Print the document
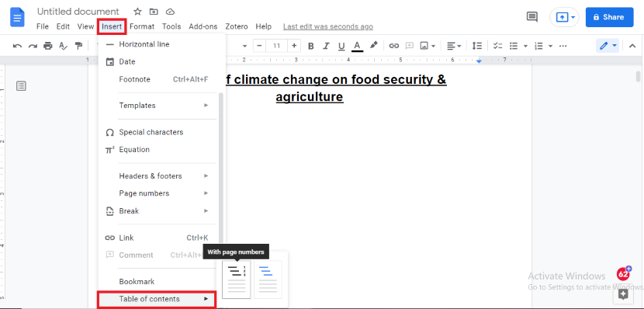 (x=48, y=46)
